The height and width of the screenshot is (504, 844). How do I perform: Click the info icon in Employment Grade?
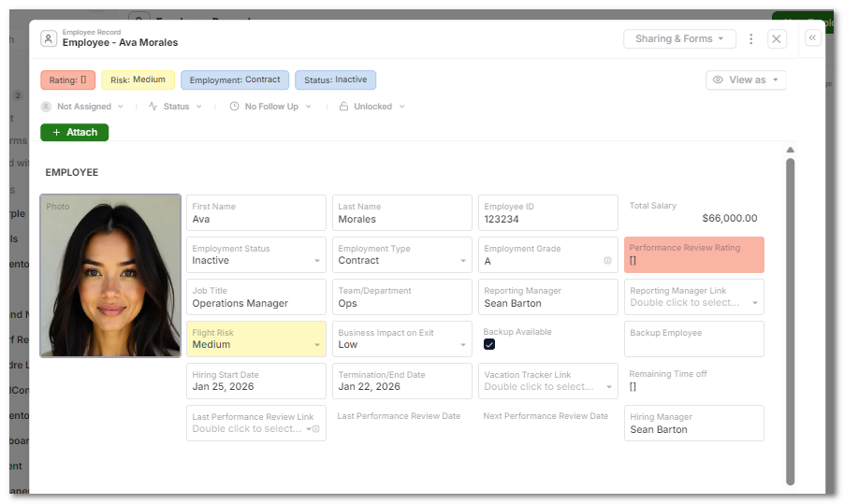(x=607, y=261)
